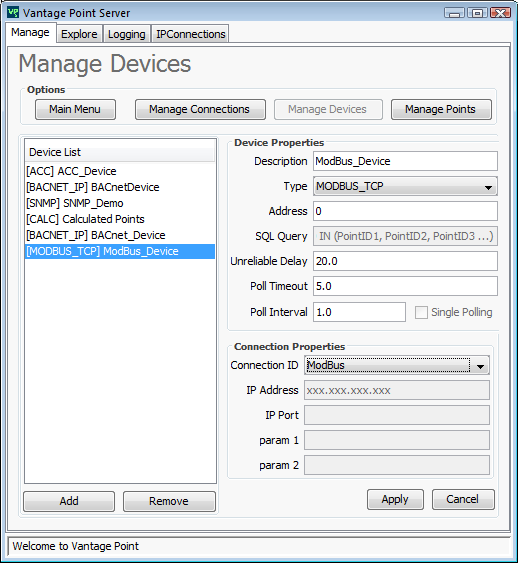The height and width of the screenshot is (563, 518).
Task: Toggle the Single Polling checkbox
Action: click(x=421, y=312)
